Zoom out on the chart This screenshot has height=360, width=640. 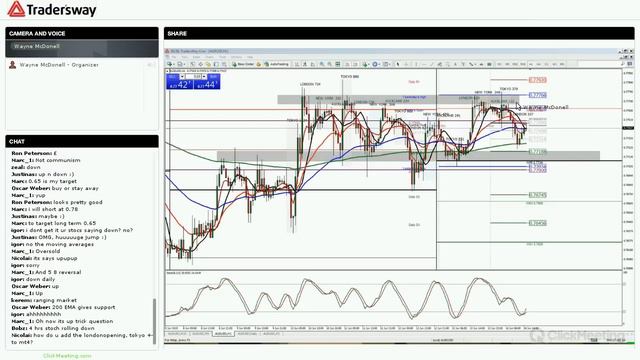point(329,64)
